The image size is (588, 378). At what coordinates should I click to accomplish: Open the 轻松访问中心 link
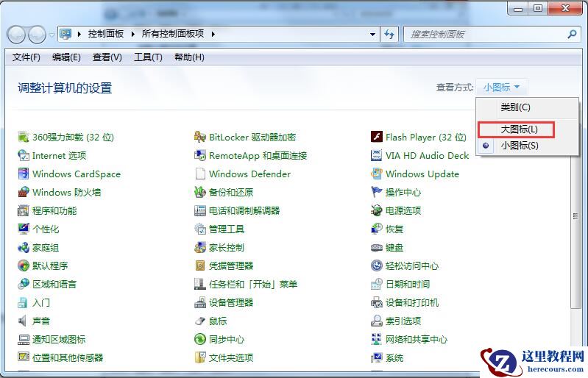click(x=412, y=265)
